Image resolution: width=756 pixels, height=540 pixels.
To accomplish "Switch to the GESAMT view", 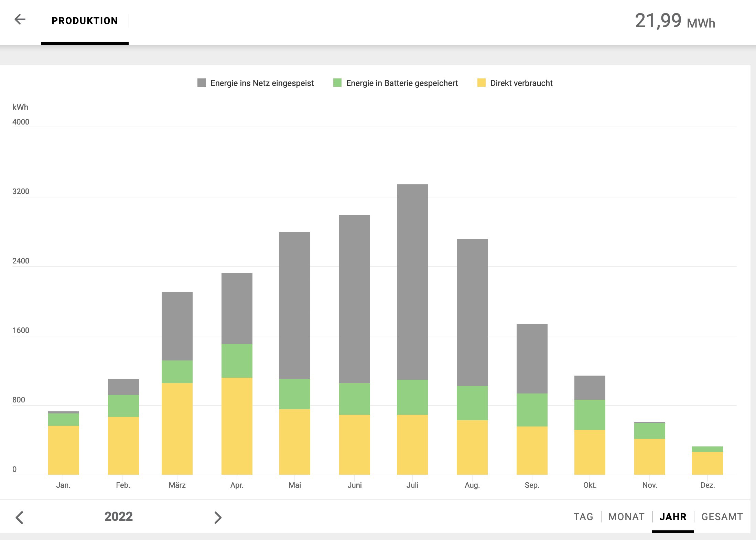I will point(722,517).
